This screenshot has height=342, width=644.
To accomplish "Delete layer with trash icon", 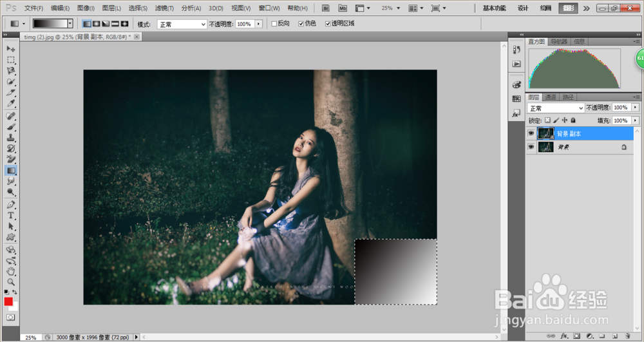I will (627, 336).
